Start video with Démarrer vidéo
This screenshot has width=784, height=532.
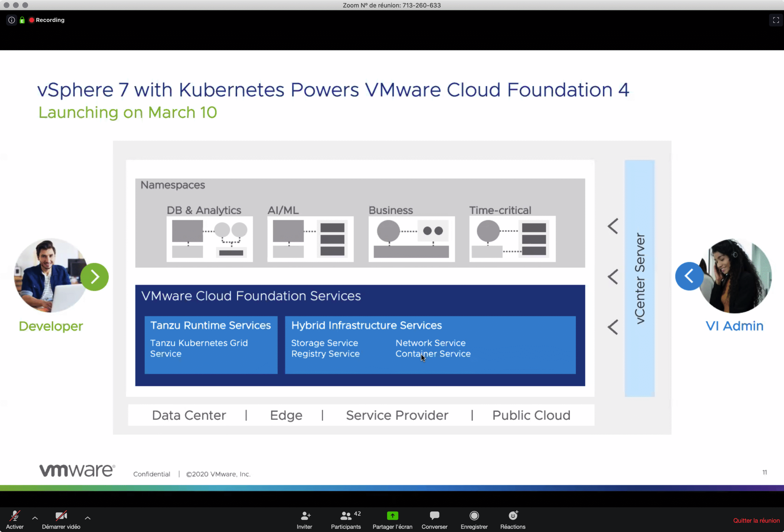(61, 519)
